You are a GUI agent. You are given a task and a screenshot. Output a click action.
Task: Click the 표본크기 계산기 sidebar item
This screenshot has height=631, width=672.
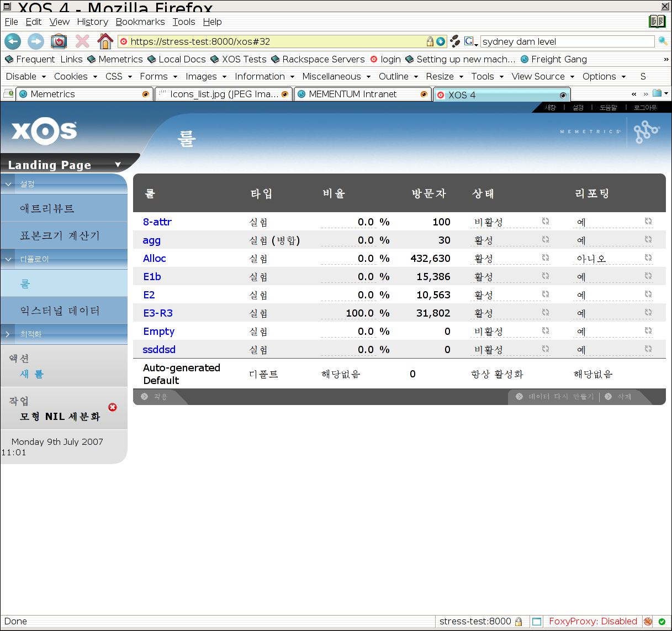60,235
